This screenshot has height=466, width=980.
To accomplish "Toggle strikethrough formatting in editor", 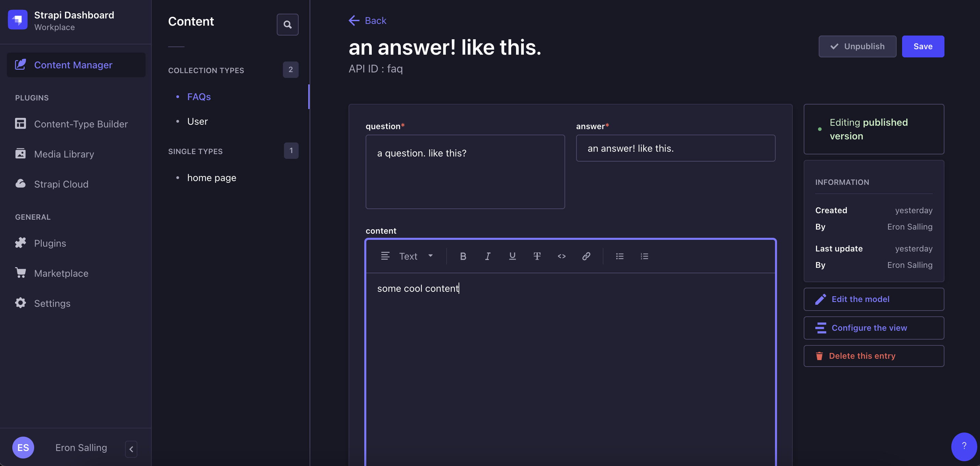I will [537, 256].
